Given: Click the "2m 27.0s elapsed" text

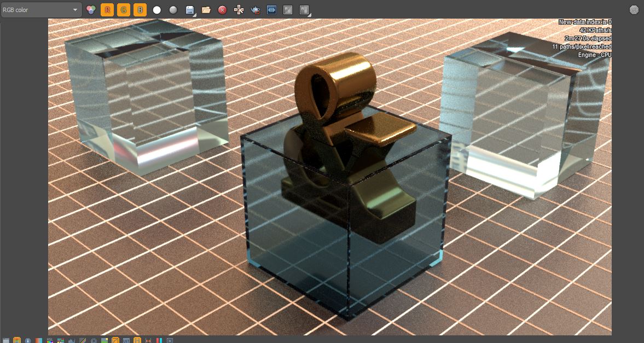Looking at the screenshot, I should 588,38.
